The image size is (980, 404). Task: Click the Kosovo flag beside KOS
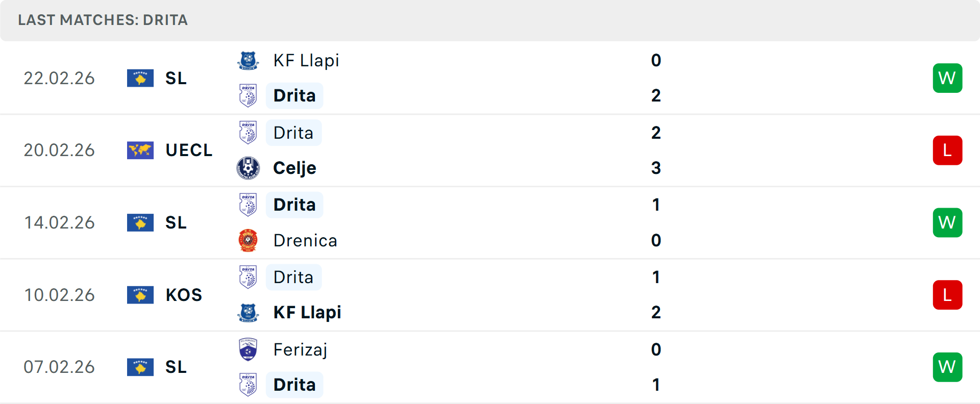pyautogui.click(x=140, y=295)
